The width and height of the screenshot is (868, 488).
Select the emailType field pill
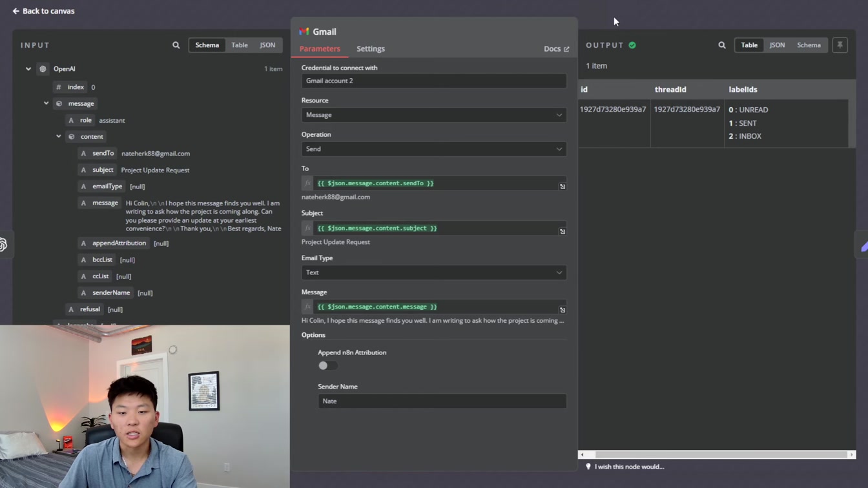(x=101, y=187)
